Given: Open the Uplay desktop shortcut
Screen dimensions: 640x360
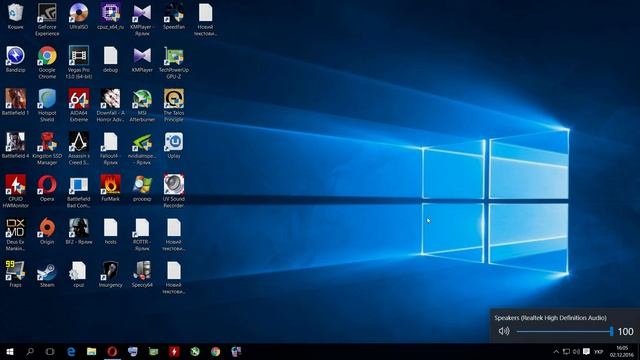Looking at the screenshot, I should pyautogui.click(x=174, y=145).
